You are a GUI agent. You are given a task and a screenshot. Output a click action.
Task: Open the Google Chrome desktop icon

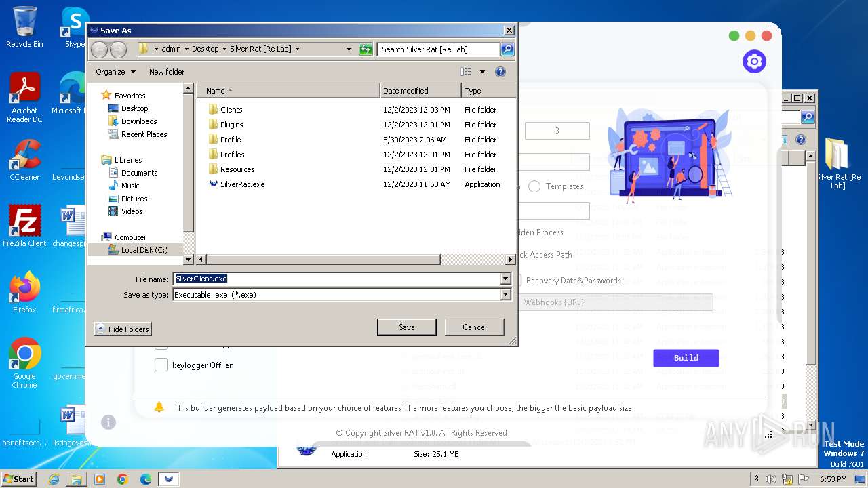point(24,363)
